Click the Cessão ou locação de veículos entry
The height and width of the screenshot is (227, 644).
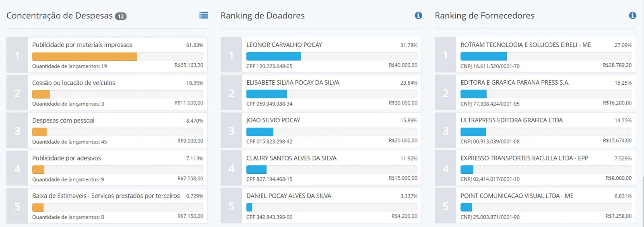74,83
